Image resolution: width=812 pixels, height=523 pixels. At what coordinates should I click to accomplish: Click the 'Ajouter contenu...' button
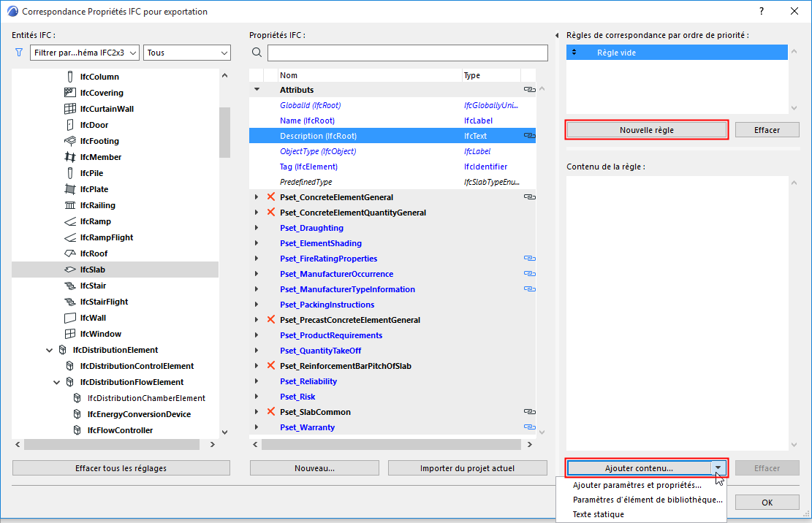point(639,467)
